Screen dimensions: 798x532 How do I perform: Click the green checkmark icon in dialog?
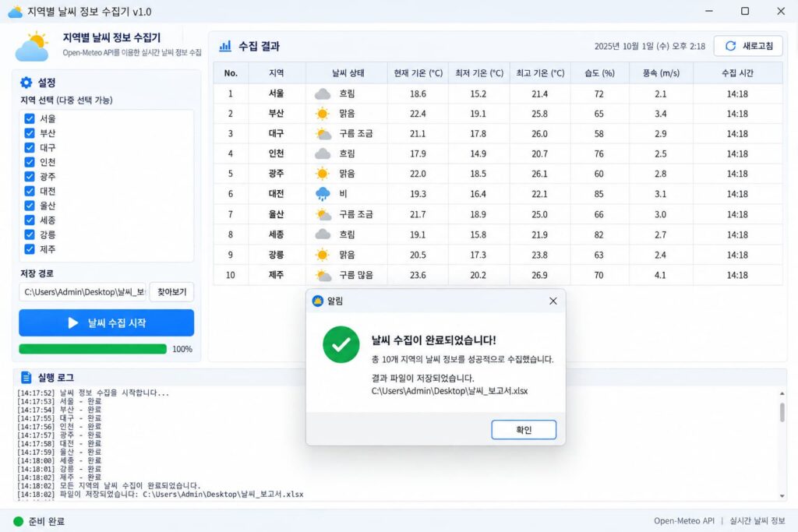point(341,344)
